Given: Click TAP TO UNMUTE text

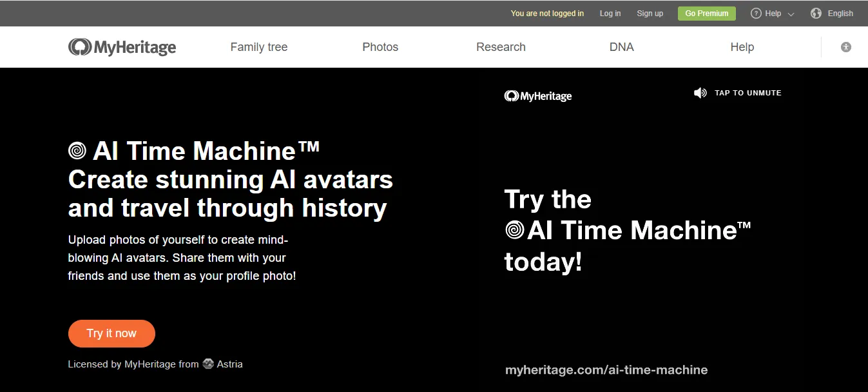Looking at the screenshot, I should [x=748, y=93].
